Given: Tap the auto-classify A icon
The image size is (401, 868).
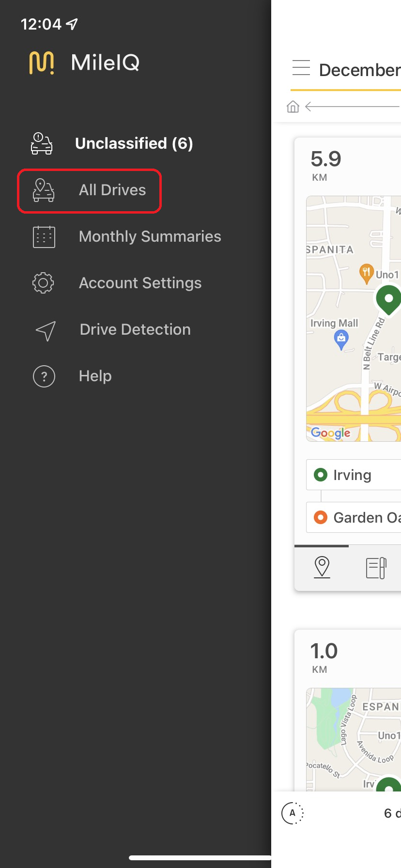Looking at the screenshot, I should [x=293, y=813].
